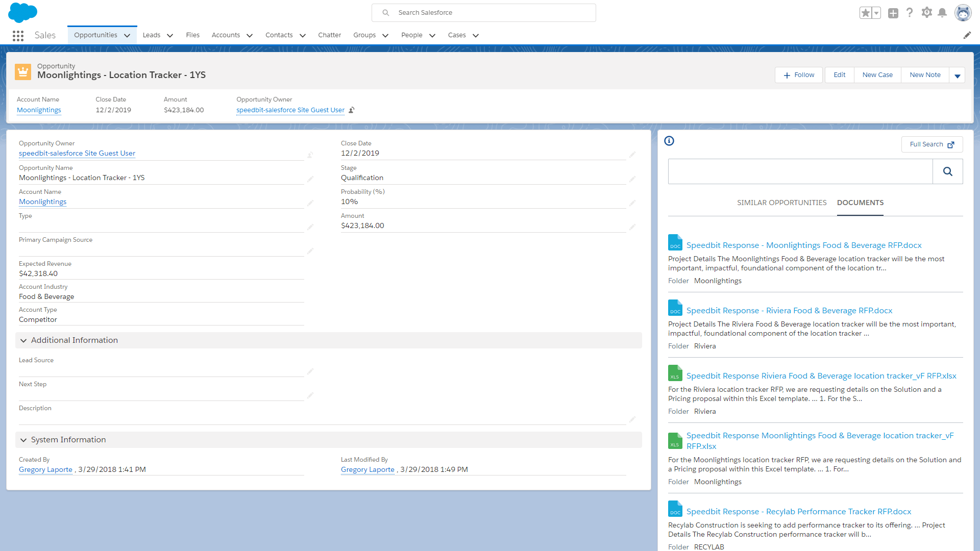Edit Description field pencil icon

tap(632, 419)
